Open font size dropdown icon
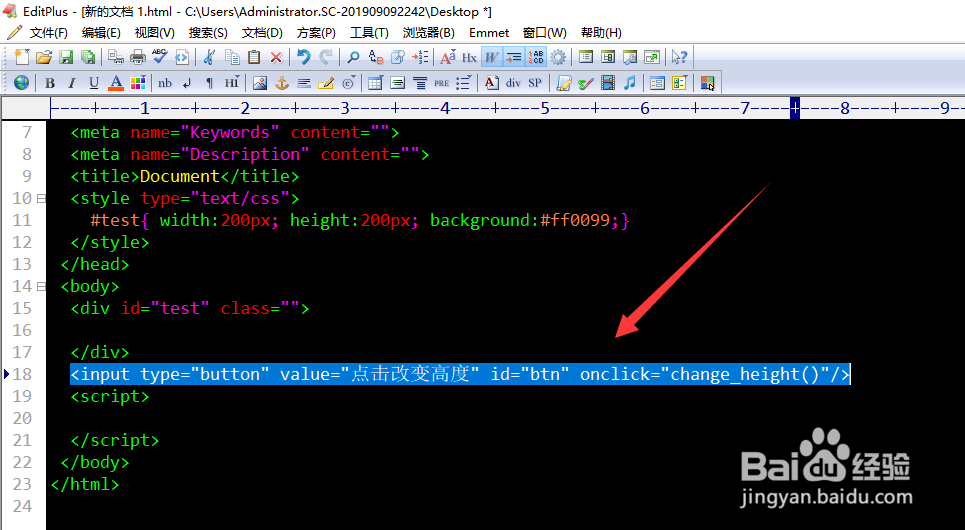This screenshot has width=965, height=530. point(448,57)
